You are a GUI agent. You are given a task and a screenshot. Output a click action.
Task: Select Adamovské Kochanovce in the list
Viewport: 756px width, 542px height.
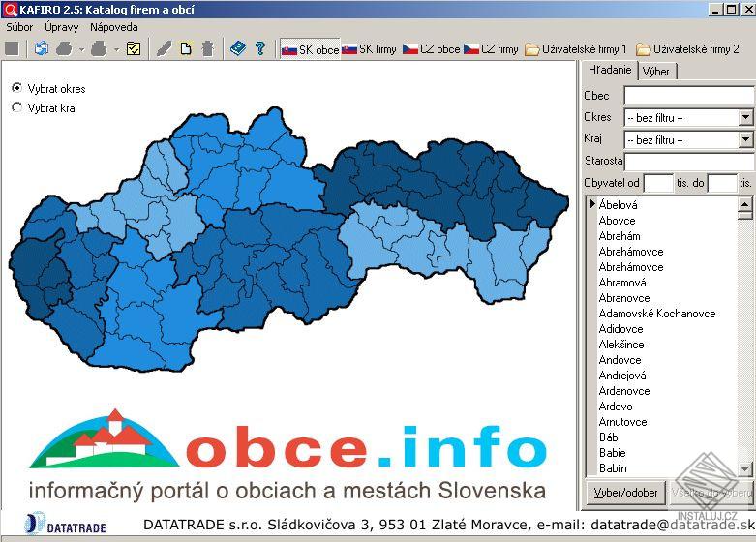(x=657, y=314)
